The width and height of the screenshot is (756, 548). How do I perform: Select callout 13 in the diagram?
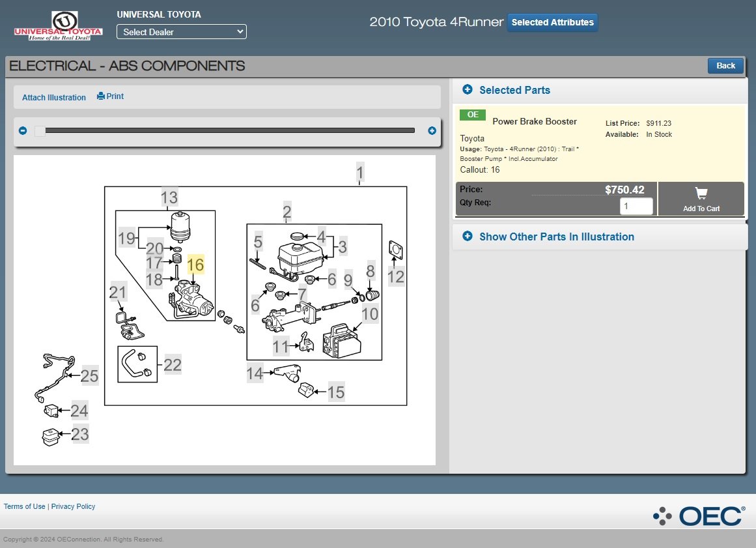[169, 197]
